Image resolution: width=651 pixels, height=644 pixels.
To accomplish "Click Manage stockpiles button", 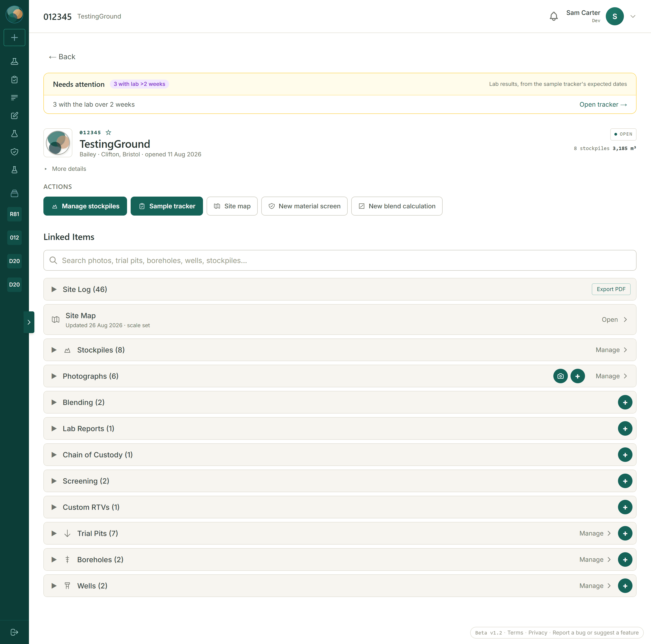I will (x=85, y=206).
